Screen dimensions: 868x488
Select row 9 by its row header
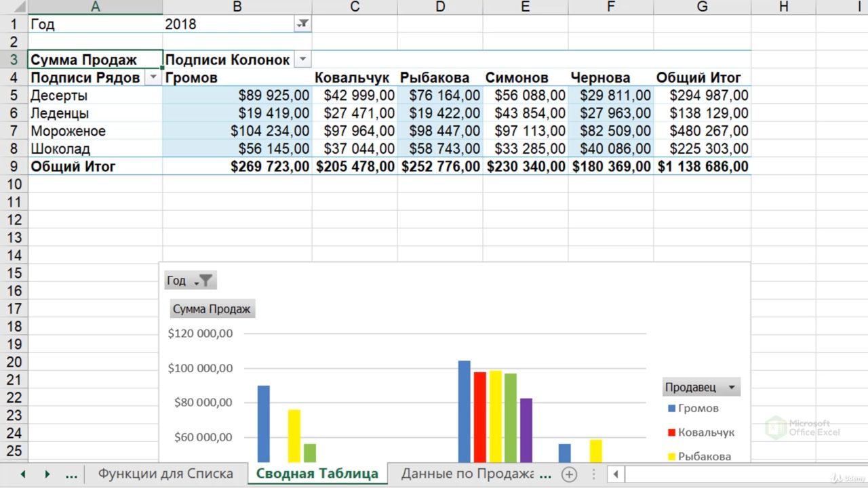pos(14,167)
